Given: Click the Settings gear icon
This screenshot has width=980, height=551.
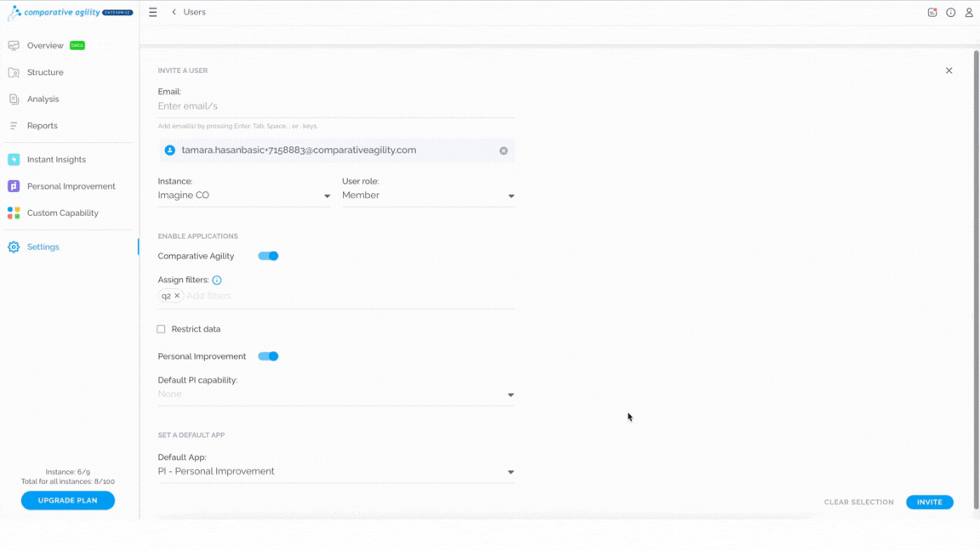Looking at the screenshot, I should pyautogui.click(x=14, y=247).
